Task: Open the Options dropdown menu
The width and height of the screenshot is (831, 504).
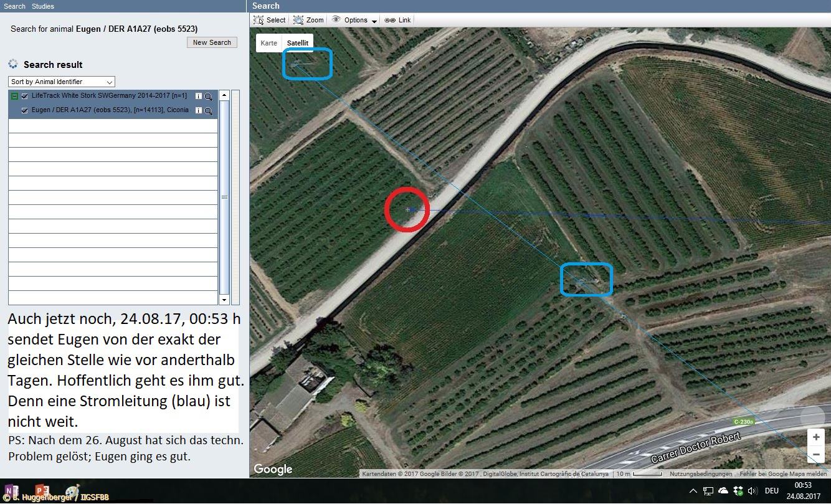Action: point(354,20)
